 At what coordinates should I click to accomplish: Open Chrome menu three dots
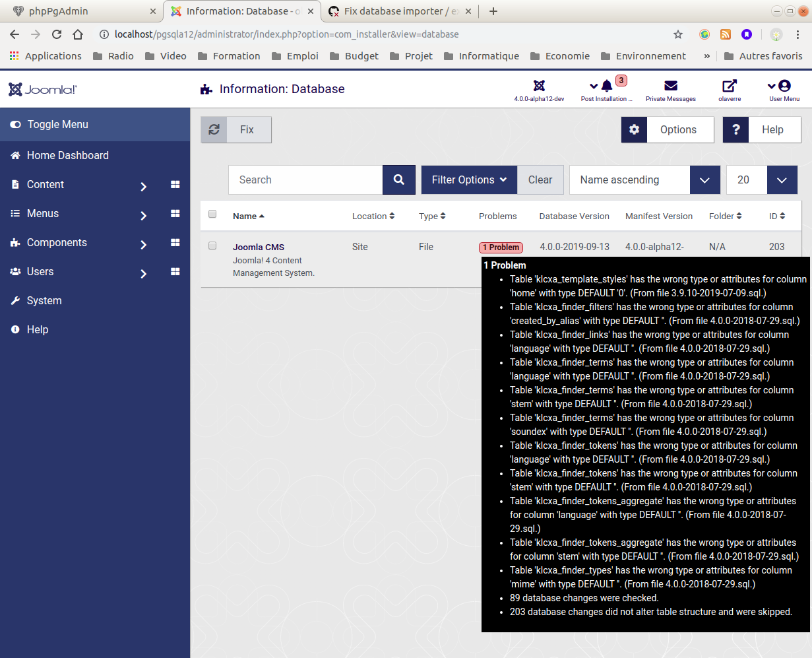click(797, 34)
